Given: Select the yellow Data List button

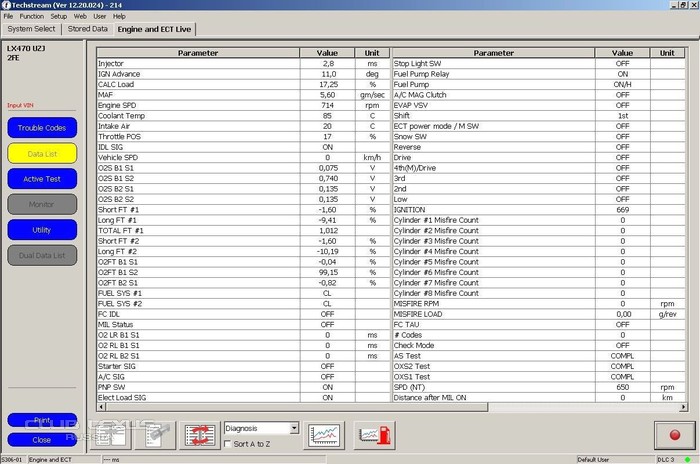Looking at the screenshot, I should (x=41, y=153).
